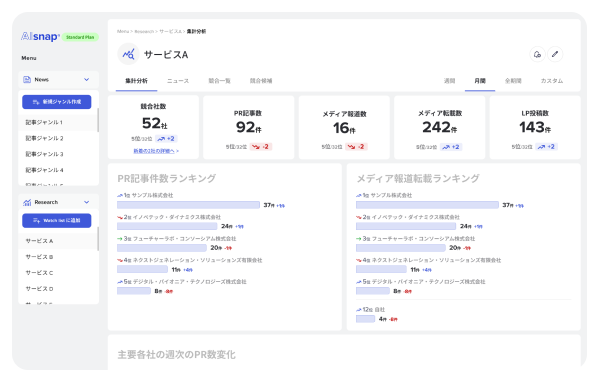This screenshot has width=599, height=382.
Task: Select サービス B in Research list
Action: 58,257
